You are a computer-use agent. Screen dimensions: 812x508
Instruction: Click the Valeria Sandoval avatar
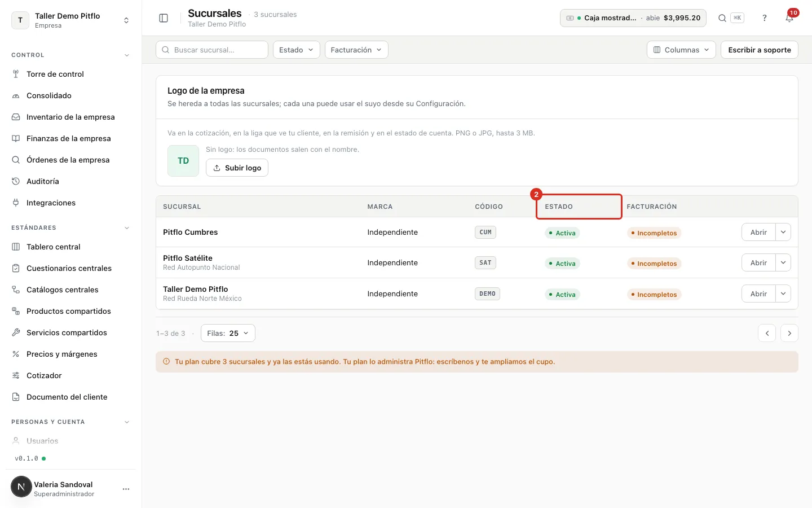click(21, 487)
